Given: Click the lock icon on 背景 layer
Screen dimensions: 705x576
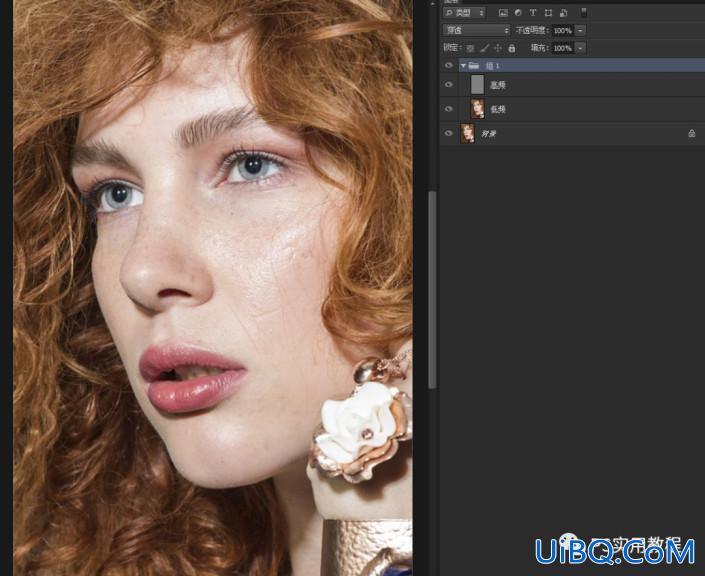Looking at the screenshot, I should [692, 134].
